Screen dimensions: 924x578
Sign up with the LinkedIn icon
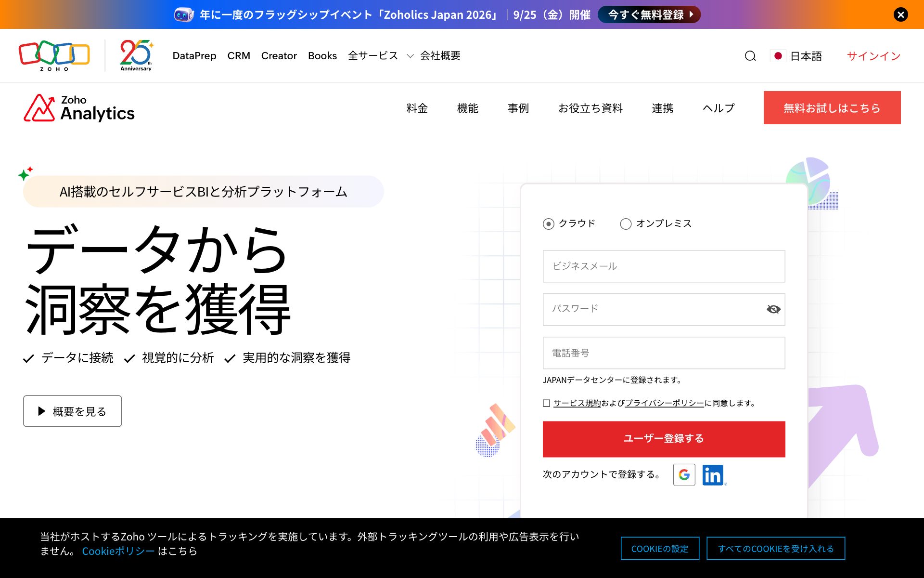pyautogui.click(x=713, y=475)
